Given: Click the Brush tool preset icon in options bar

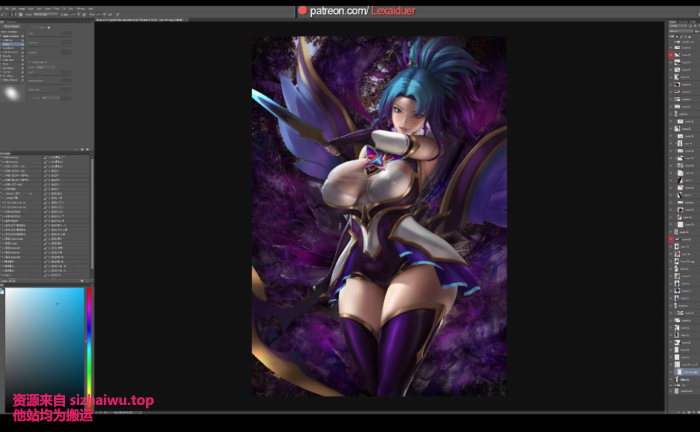Looking at the screenshot, I should (x=4, y=17).
